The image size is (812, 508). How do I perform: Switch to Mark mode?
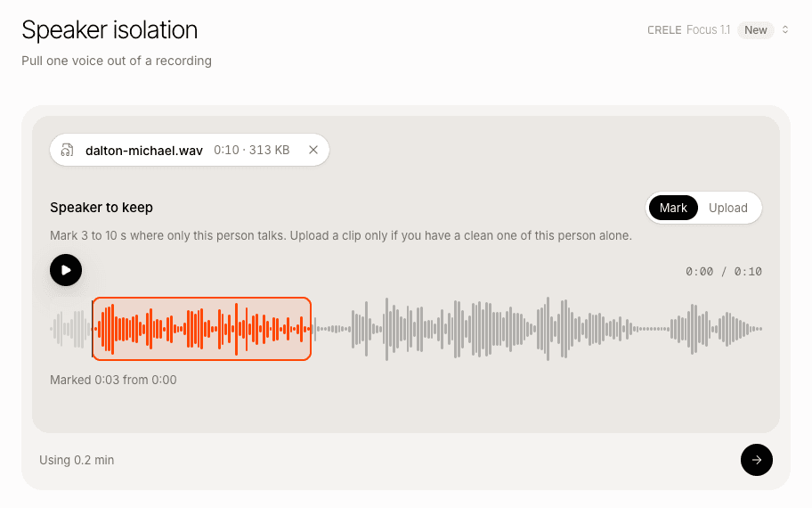click(x=673, y=208)
